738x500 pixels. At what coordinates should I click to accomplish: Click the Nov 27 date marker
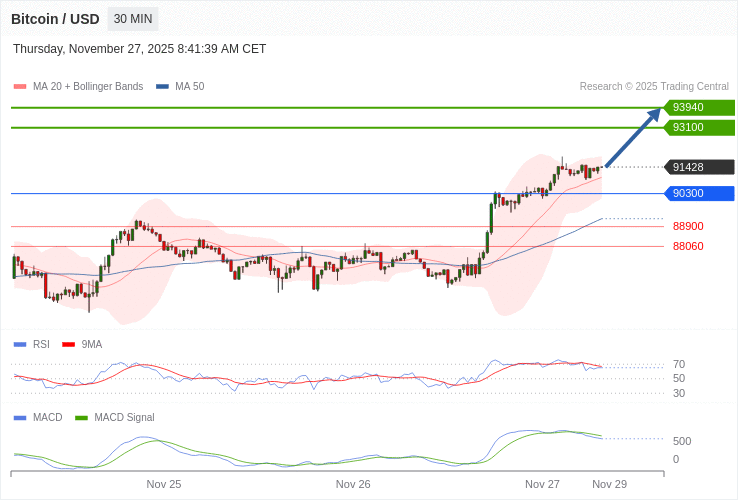click(542, 484)
